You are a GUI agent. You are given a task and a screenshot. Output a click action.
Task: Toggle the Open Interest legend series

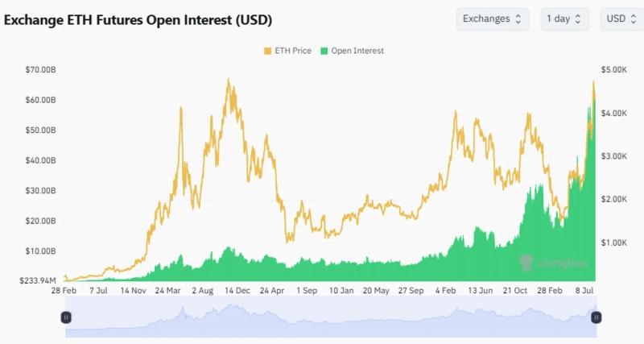click(x=357, y=51)
